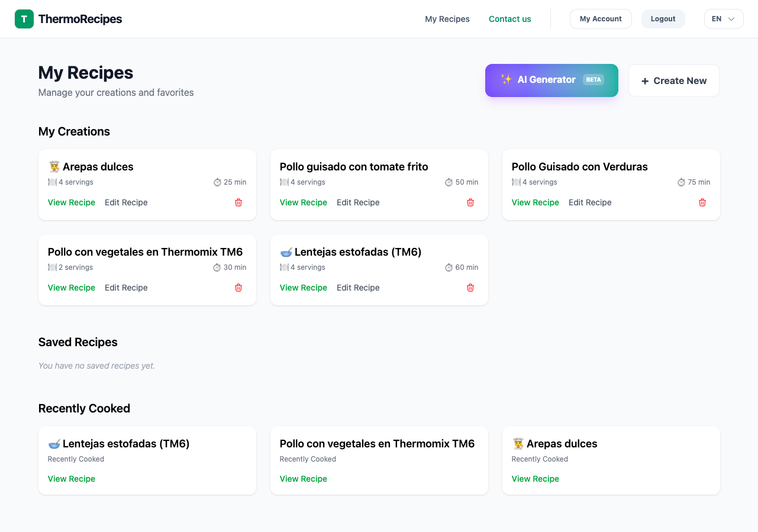This screenshot has width=758, height=532.
Task: View Recipe for Arepas dulces in My Creations
Action: 72,202
